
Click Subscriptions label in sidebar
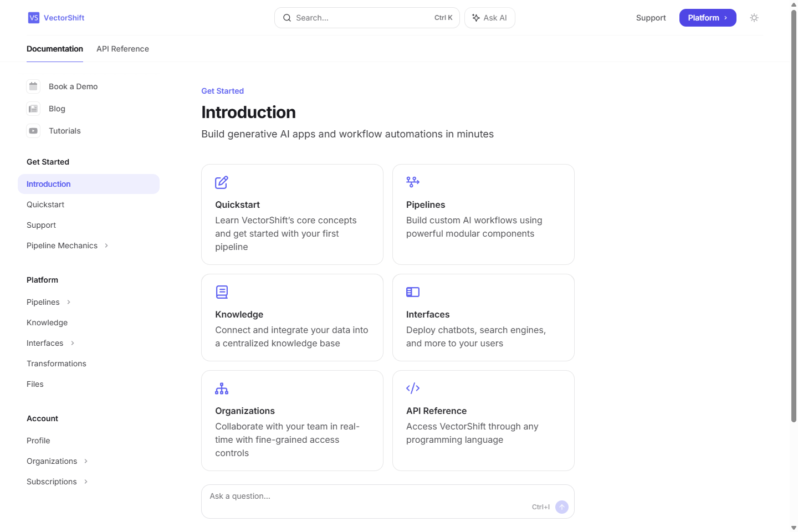[52, 482]
